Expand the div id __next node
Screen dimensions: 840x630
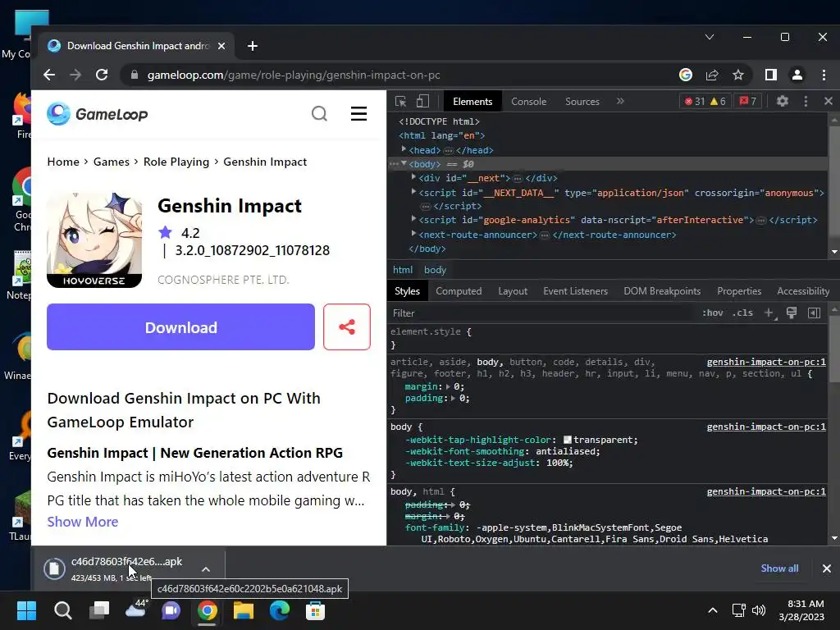413,177
